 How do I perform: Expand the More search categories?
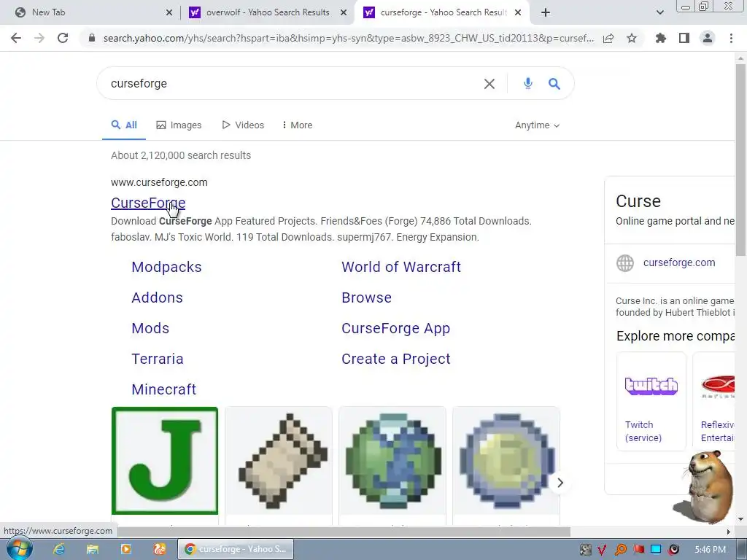point(298,125)
